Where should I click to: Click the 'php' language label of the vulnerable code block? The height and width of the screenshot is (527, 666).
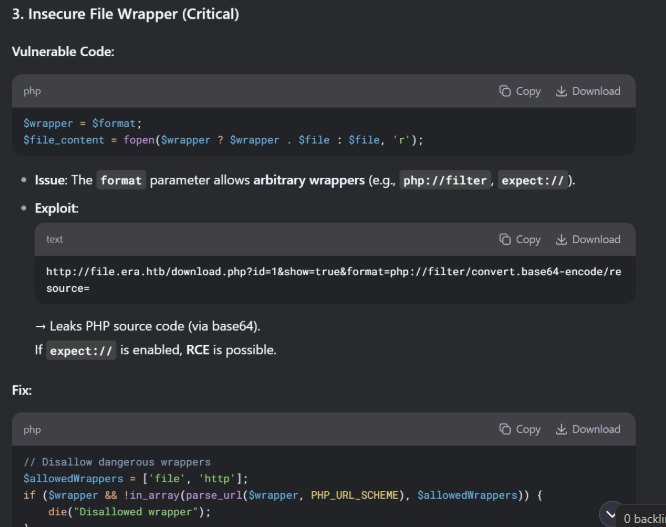click(32, 91)
